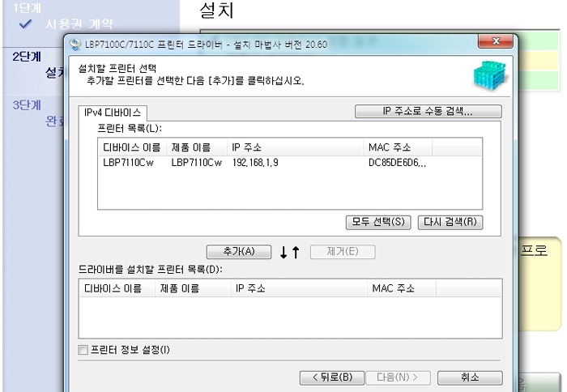Click IP 주소 header in driver install list
The width and height of the screenshot is (567, 392).
[299, 288]
